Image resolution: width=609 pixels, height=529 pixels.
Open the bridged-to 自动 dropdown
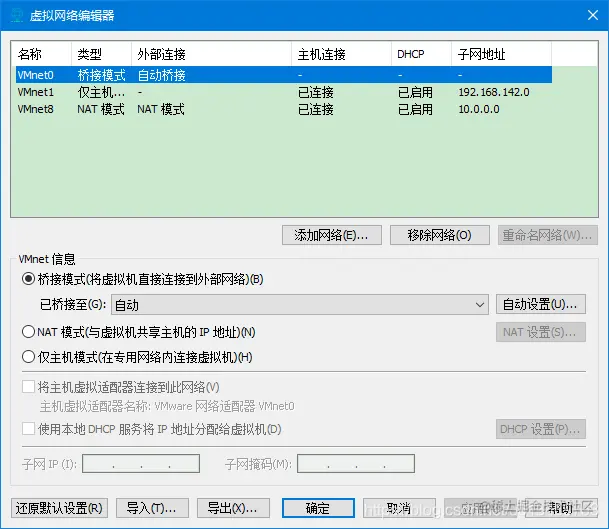(x=300, y=305)
